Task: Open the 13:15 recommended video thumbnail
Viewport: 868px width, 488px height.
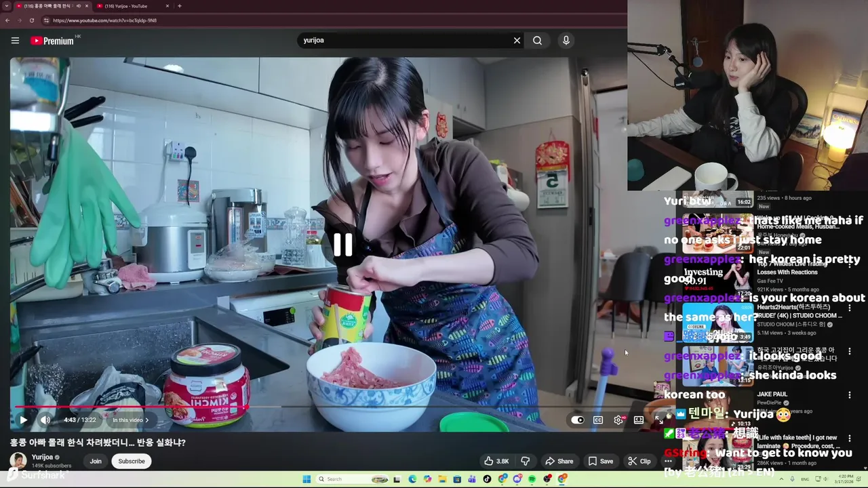Action: (717, 366)
